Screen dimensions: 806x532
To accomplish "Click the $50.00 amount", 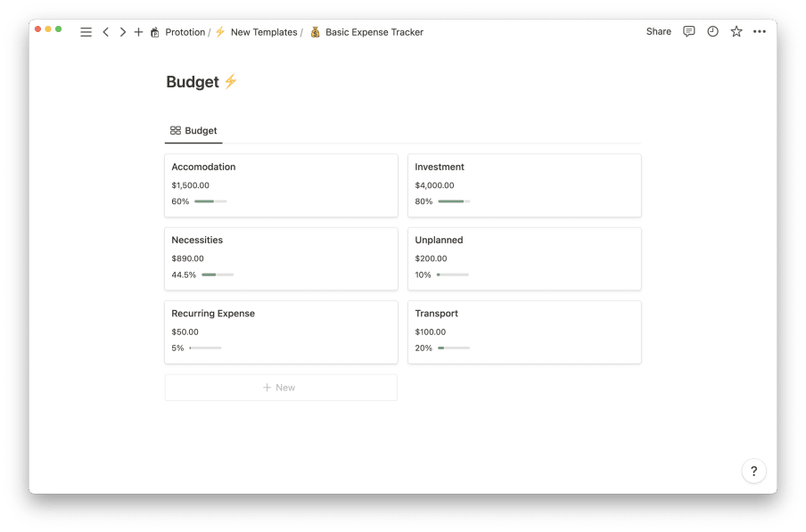I will click(x=185, y=332).
